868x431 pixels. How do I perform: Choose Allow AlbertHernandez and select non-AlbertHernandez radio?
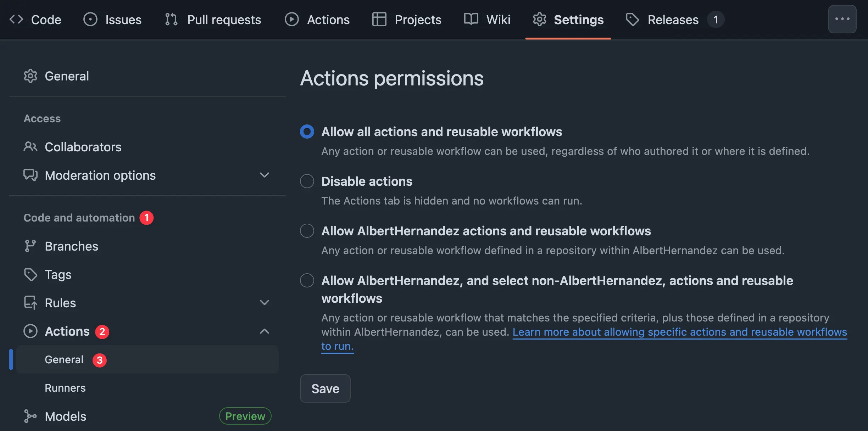click(x=307, y=280)
